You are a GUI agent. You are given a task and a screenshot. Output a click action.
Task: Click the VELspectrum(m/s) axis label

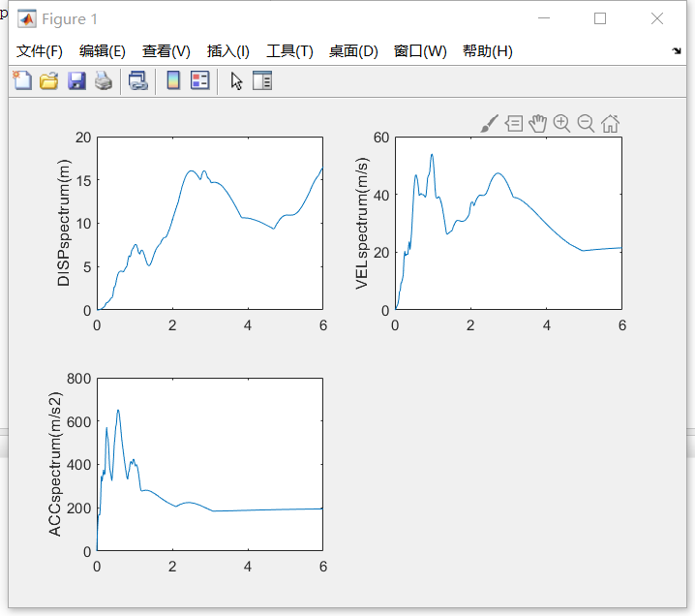pos(362,223)
